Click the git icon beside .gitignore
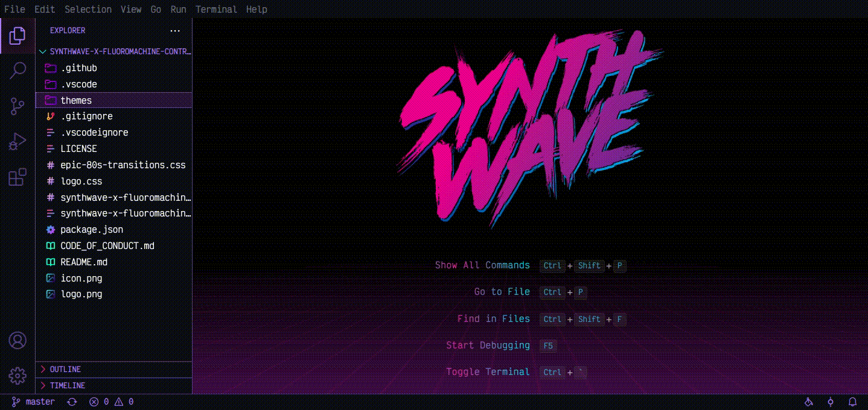The width and height of the screenshot is (868, 410). coord(51,116)
